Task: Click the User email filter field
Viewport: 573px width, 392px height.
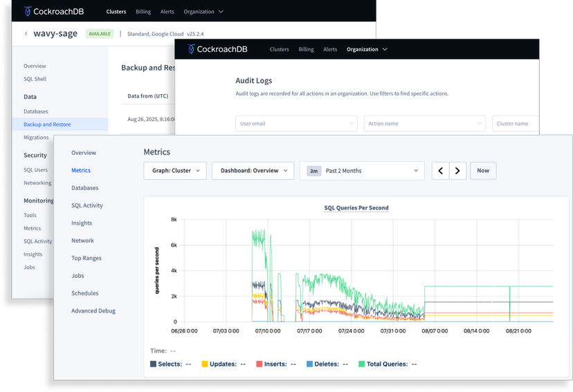Action: [x=295, y=124]
